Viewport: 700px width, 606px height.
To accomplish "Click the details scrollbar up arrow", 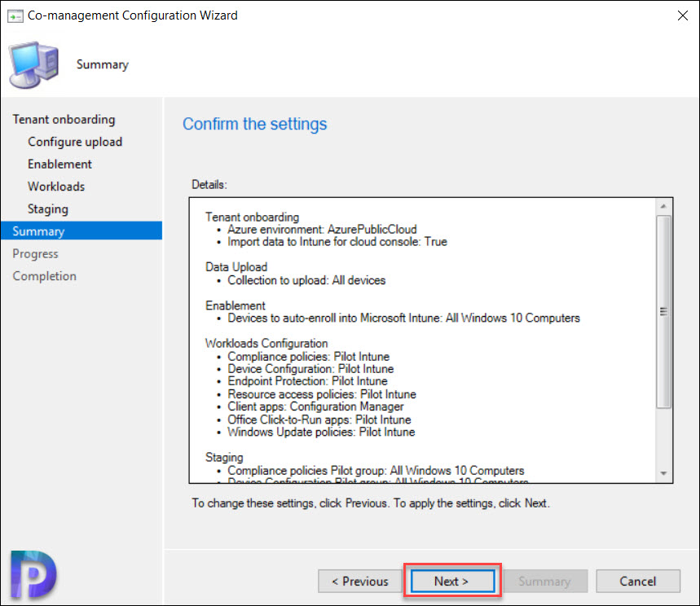I will (x=663, y=206).
